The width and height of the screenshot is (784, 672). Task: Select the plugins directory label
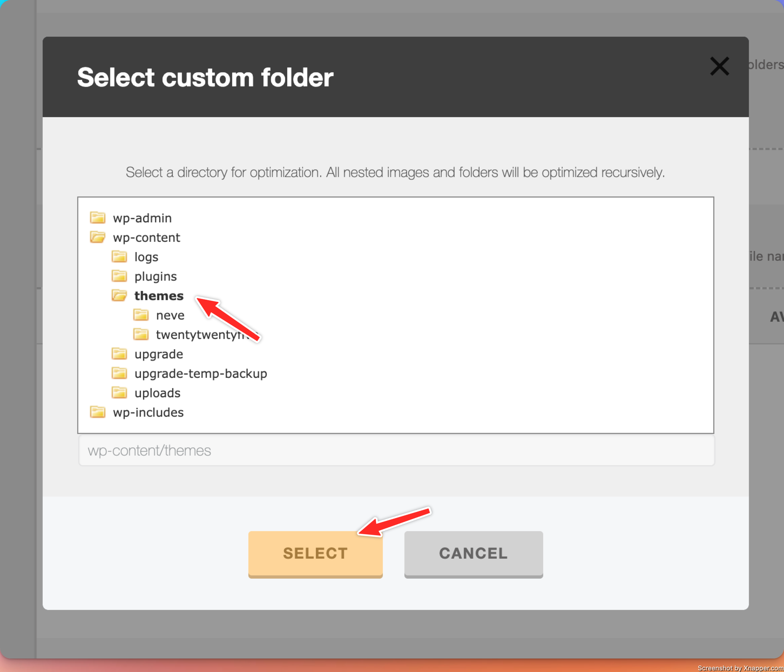156,276
